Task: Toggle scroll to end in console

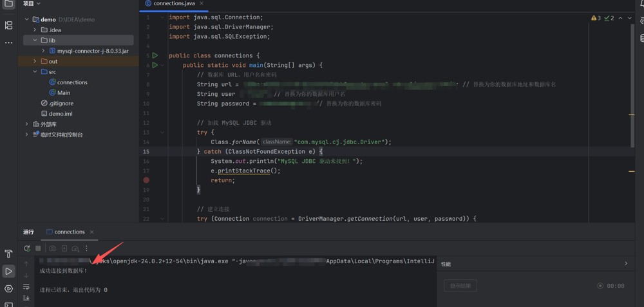Action: [26, 297]
